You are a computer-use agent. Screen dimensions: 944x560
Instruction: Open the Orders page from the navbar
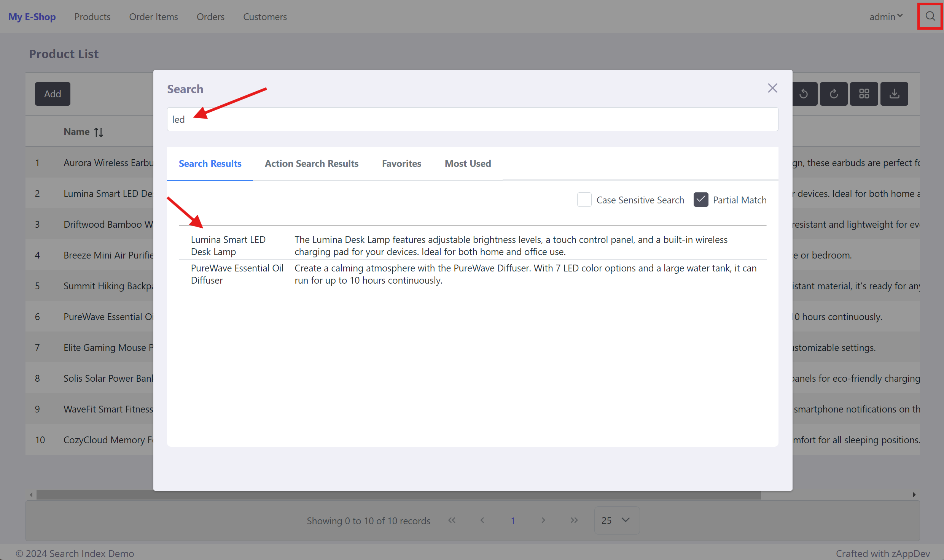(210, 16)
